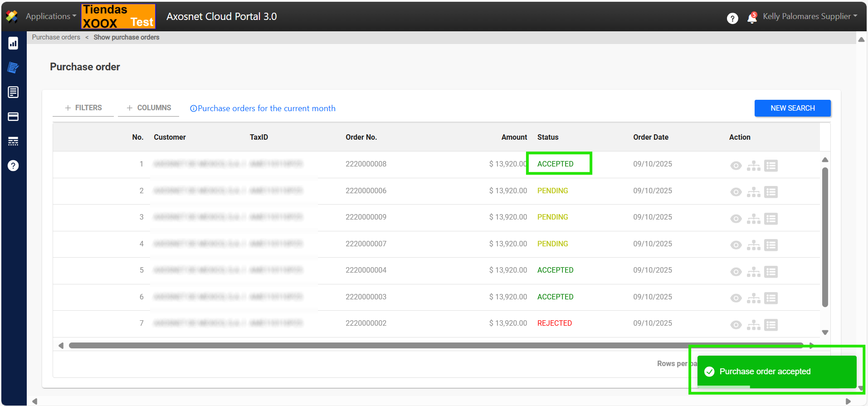Expand the Applications dropdown menu
This screenshot has height=406, width=868.
(x=51, y=16)
